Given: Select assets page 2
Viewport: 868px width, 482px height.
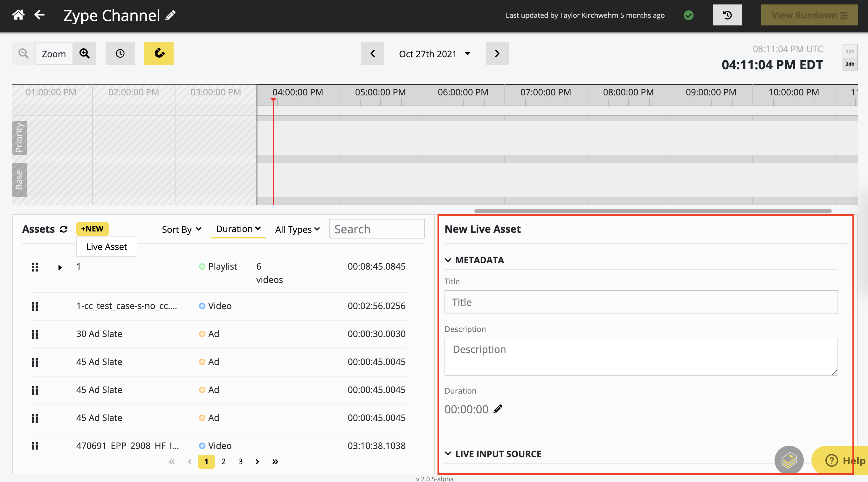Looking at the screenshot, I should coord(224,461).
